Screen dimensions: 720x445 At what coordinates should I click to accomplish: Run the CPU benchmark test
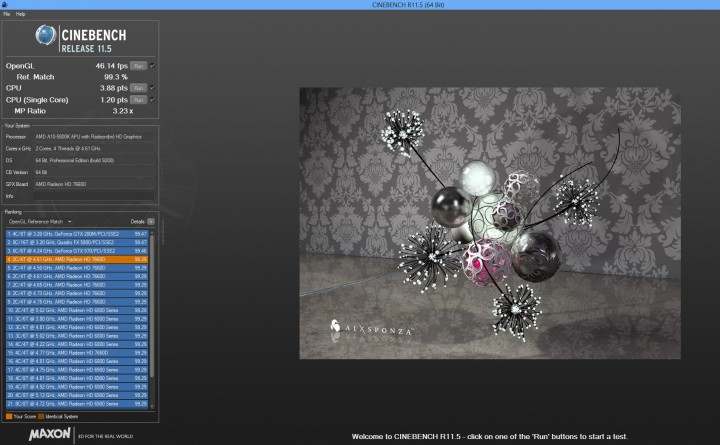(x=139, y=88)
